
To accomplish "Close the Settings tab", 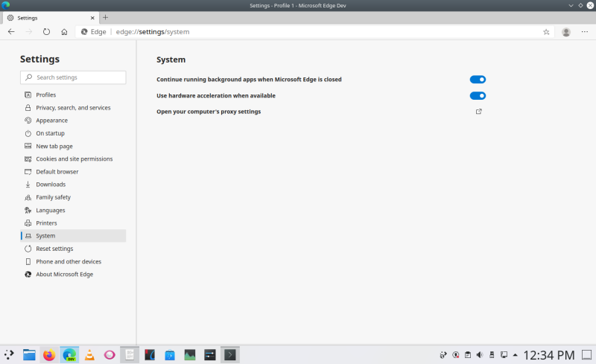I will (x=92, y=18).
